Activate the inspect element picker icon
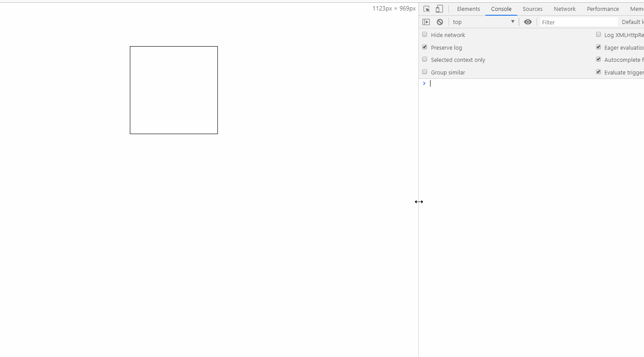Image resolution: width=644 pixels, height=357 pixels. (x=427, y=9)
